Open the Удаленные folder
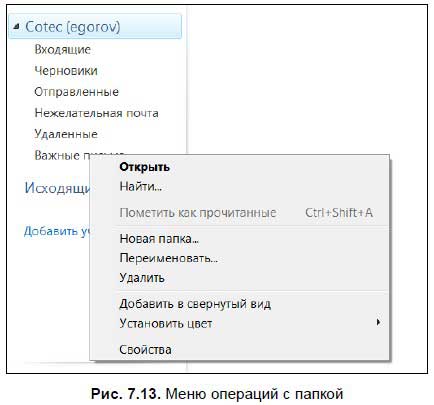This screenshot has width=434, height=405. [66, 134]
